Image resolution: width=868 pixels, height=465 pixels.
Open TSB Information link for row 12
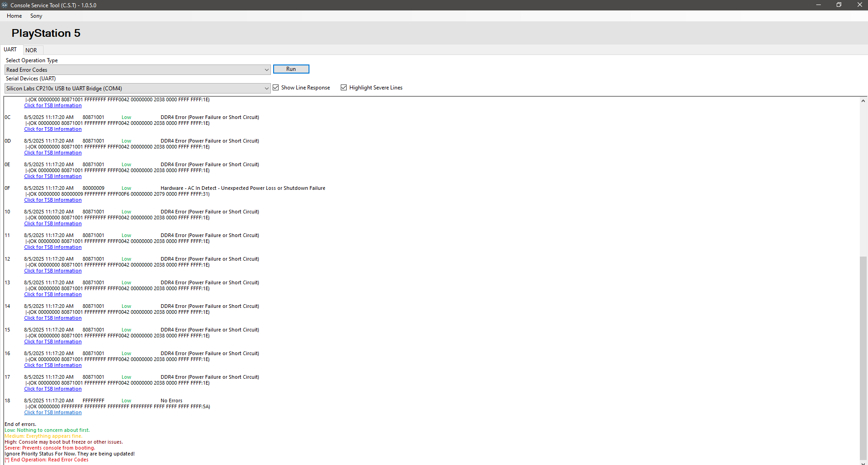pyautogui.click(x=53, y=271)
